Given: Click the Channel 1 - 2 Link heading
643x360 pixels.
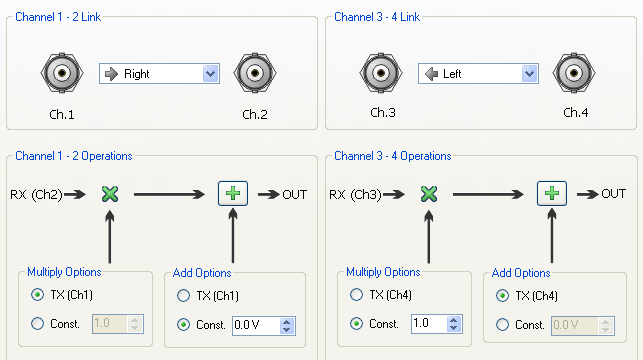Looking at the screenshot, I should [x=58, y=17].
